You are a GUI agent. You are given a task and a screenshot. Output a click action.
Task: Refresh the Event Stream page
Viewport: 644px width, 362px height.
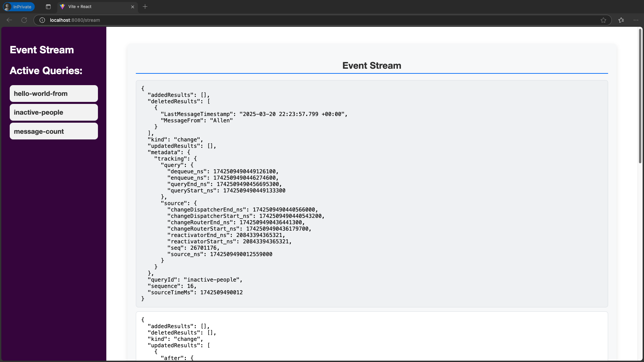(24, 20)
